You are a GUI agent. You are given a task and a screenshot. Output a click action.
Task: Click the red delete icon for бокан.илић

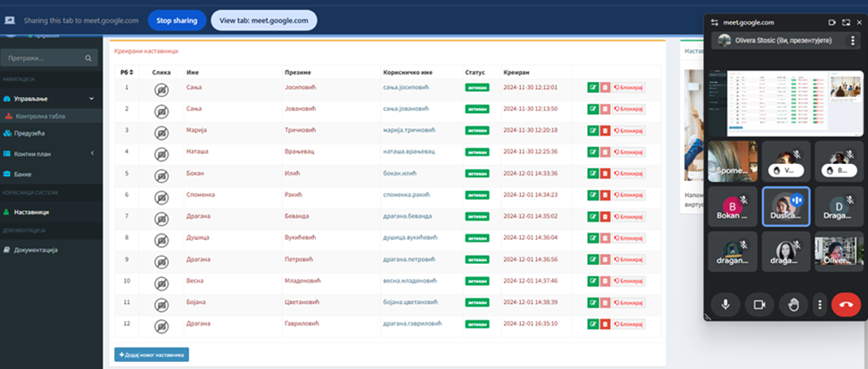(x=605, y=173)
